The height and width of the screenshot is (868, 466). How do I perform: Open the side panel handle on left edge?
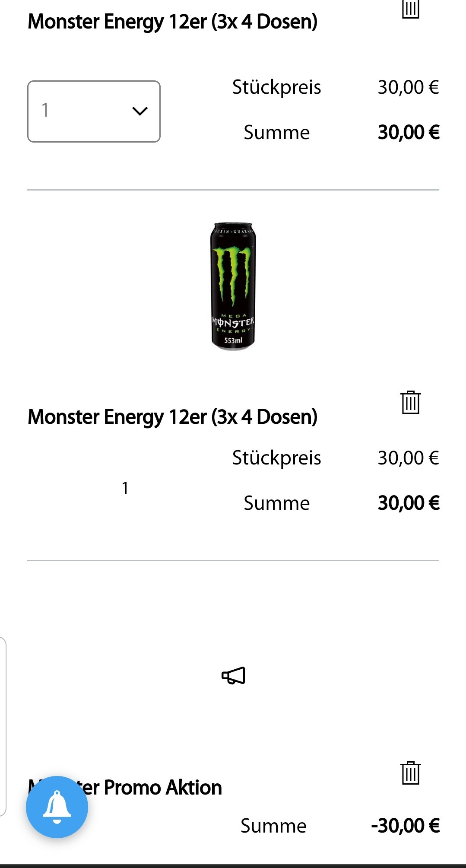[x=3, y=727]
